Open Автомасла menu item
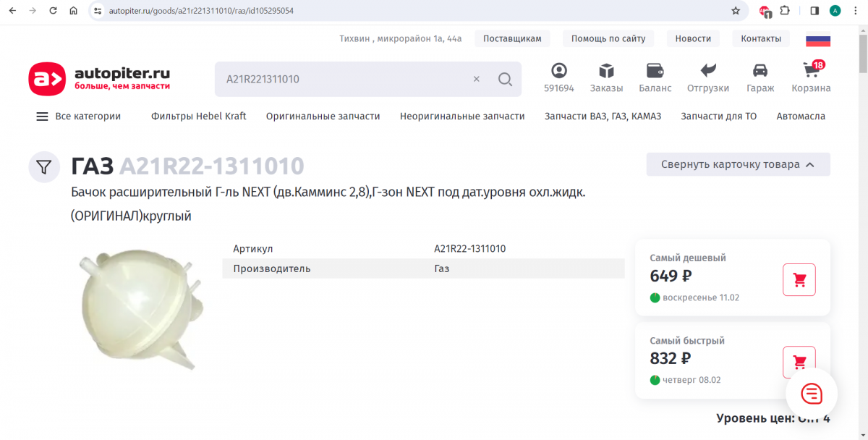This screenshot has height=440, width=868. 800,117
